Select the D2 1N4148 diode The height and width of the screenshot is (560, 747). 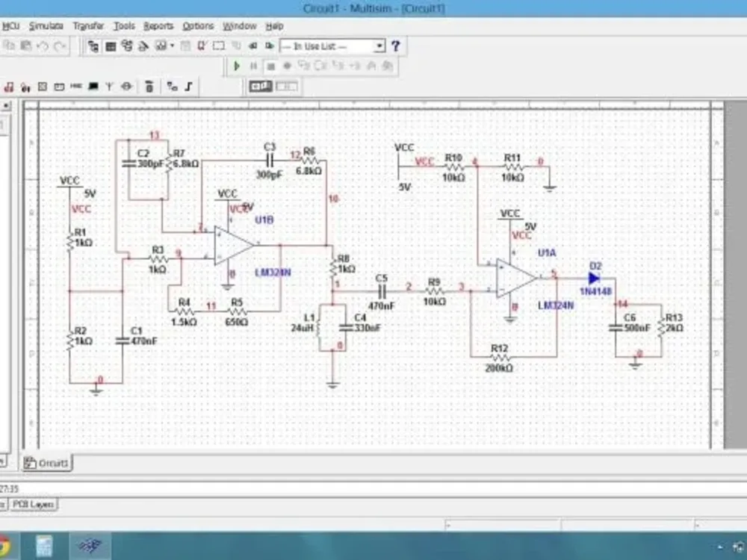594,278
